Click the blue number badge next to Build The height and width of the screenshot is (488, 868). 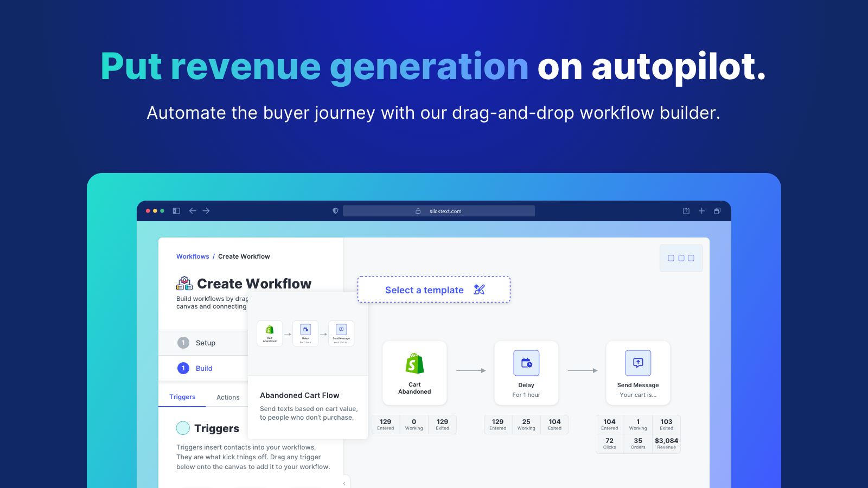183,368
